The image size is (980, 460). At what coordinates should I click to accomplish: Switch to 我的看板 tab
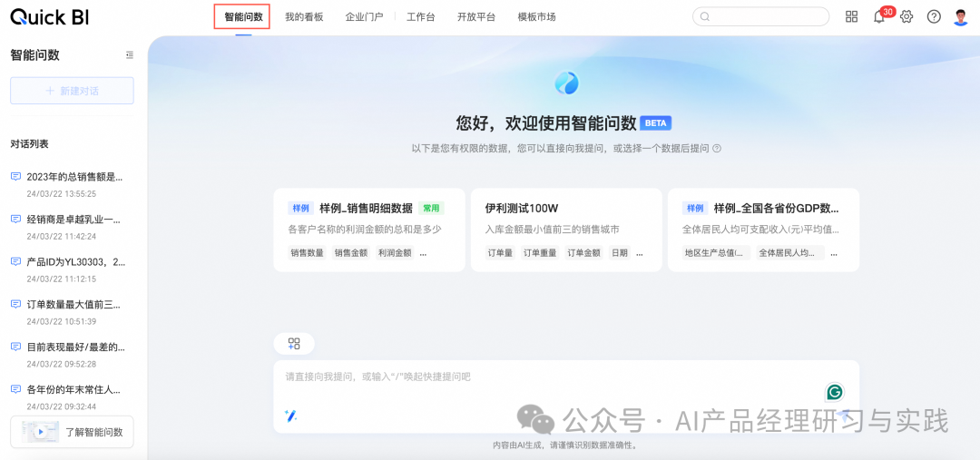304,17
